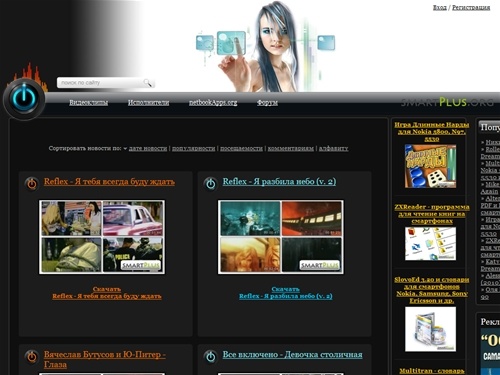The image size is (500, 375).
Task: Open the title 'Reflex - Я разбила небо (v. 2)'
Action: pyautogui.click(x=279, y=182)
